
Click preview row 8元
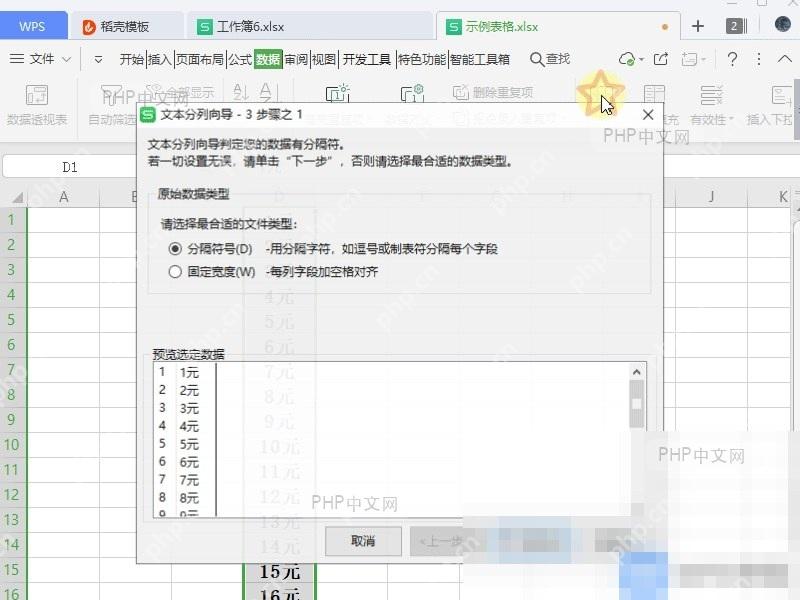click(x=189, y=497)
